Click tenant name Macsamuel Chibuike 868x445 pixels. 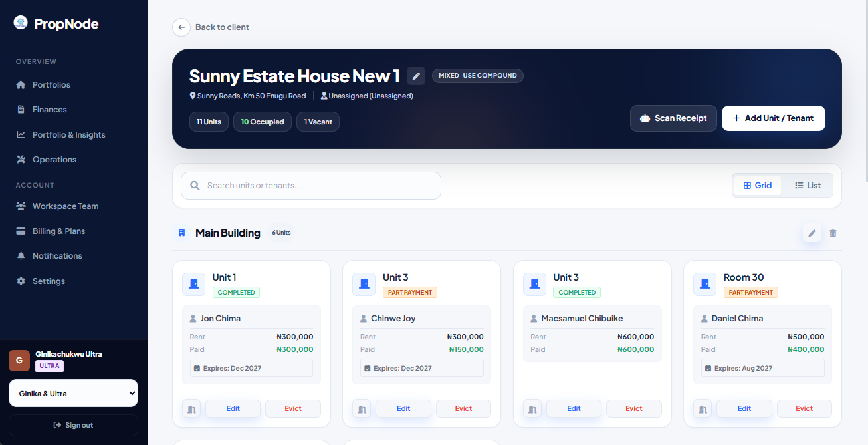point(582,319)
